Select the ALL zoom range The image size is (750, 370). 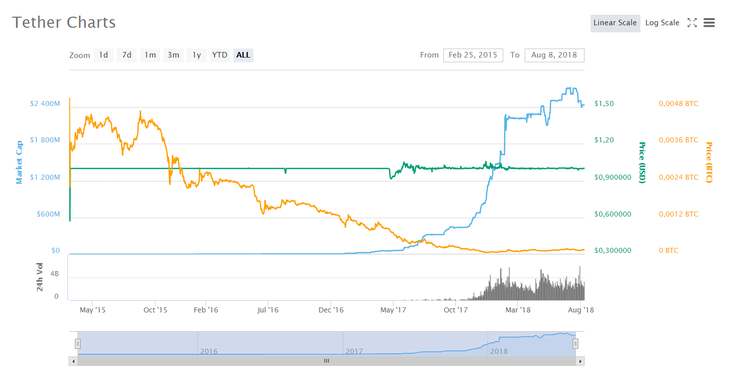(x=243, y=55)
